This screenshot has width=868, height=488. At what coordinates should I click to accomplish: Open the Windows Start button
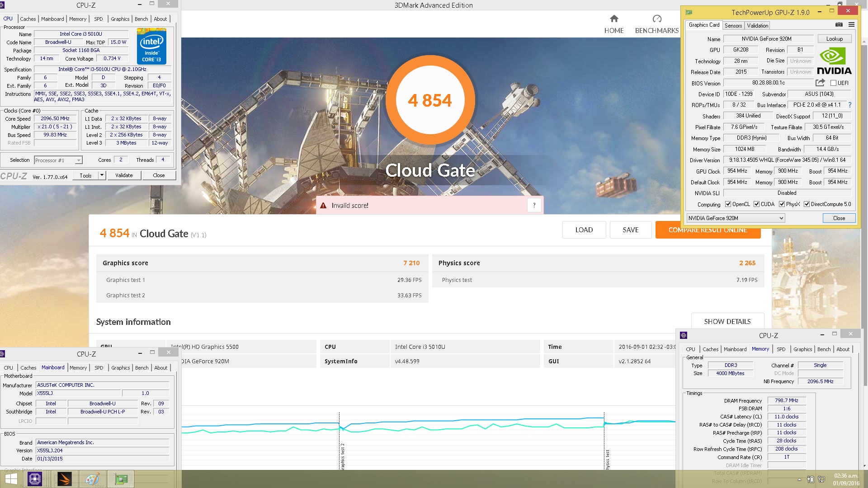coord(11,479)
